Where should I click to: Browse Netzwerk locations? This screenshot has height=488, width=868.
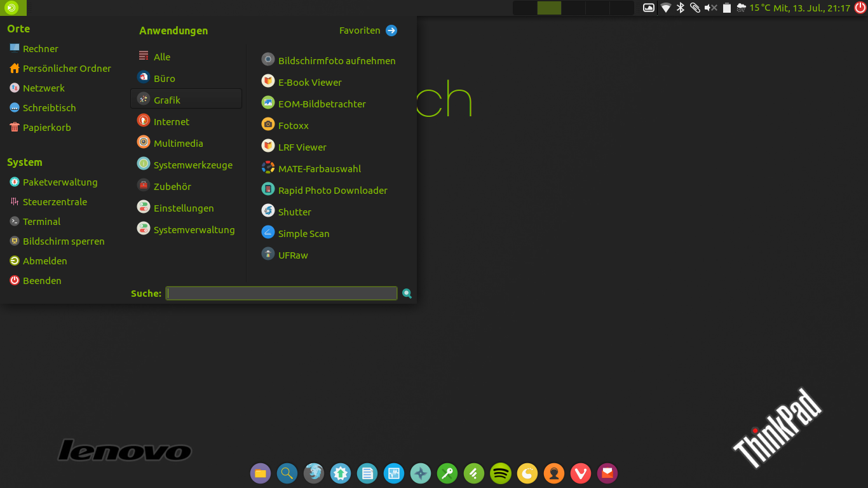coord(37,88)
